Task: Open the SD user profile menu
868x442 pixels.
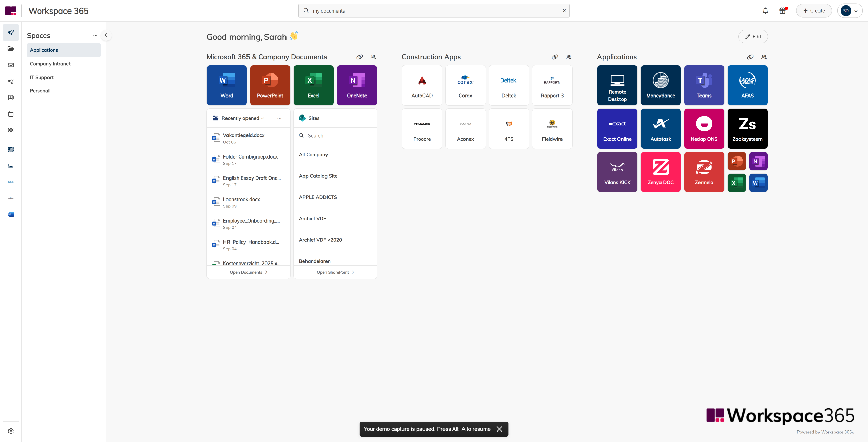Action: [x=850, y=11]
